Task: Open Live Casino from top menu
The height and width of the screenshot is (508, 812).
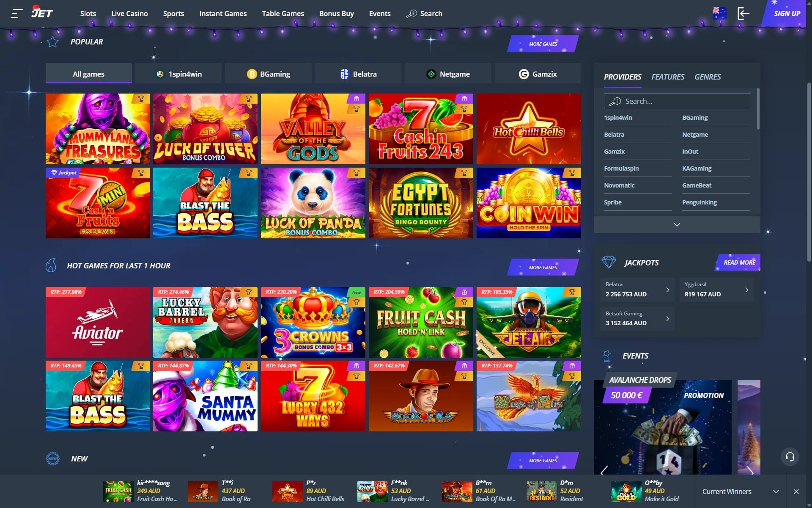Action: coord(129,14)
